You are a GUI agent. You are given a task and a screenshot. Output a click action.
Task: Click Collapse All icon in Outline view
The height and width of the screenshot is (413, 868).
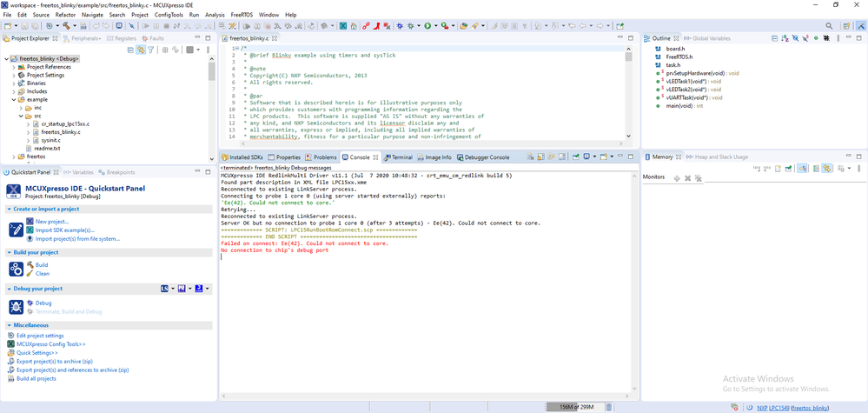coord(774,38)
